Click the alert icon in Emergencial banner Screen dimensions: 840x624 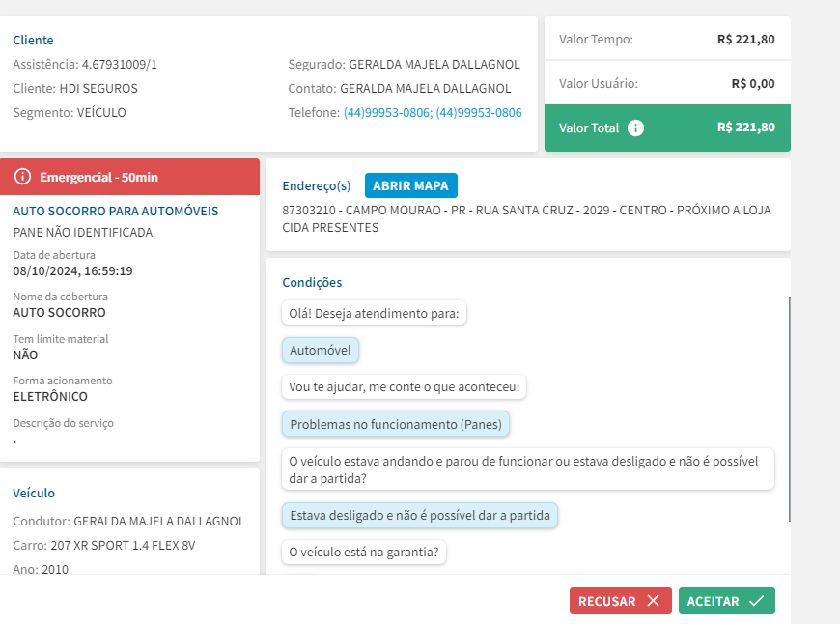pyautogui.click(x=23, y=177)
